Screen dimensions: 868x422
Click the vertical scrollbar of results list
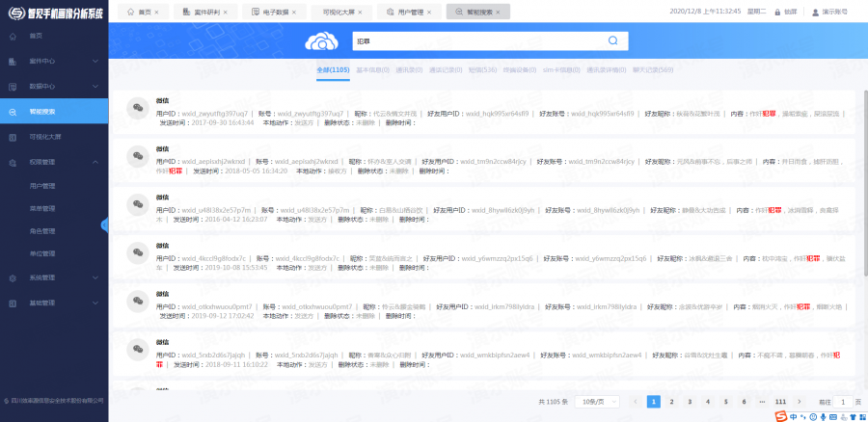click(865, 182)
